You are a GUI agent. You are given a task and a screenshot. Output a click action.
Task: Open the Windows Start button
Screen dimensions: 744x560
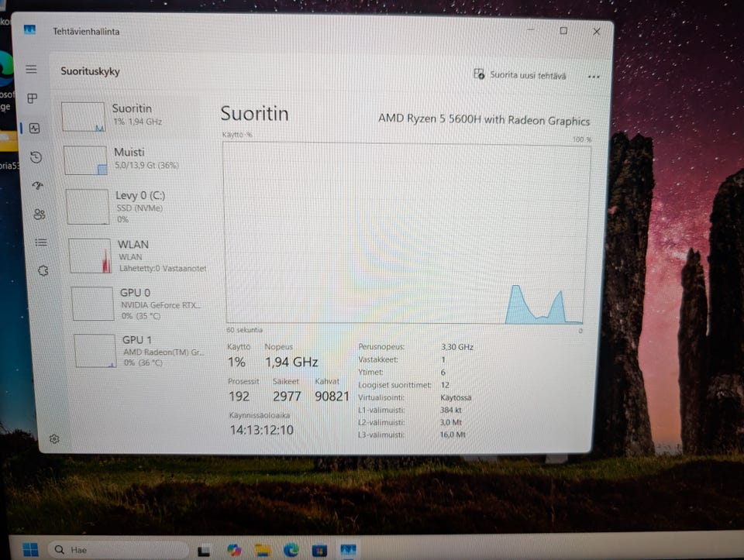[x=30, y=550]
